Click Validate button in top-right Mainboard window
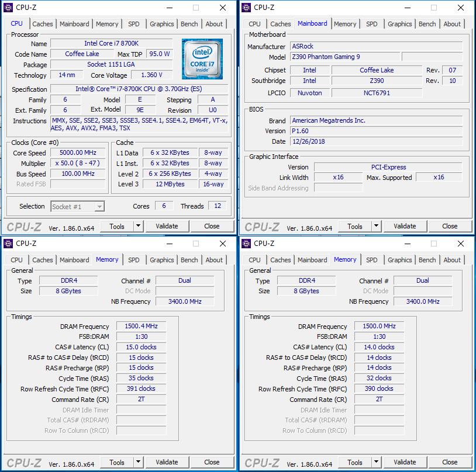This screenshot has width=476, height=472. click(405, 226)
